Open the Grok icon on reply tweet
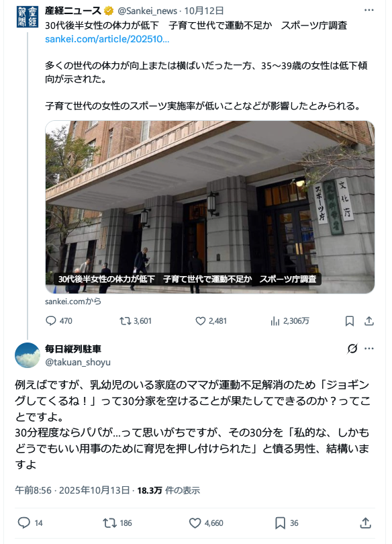Screen dimensions: 392x544 [x=352, y=349]
